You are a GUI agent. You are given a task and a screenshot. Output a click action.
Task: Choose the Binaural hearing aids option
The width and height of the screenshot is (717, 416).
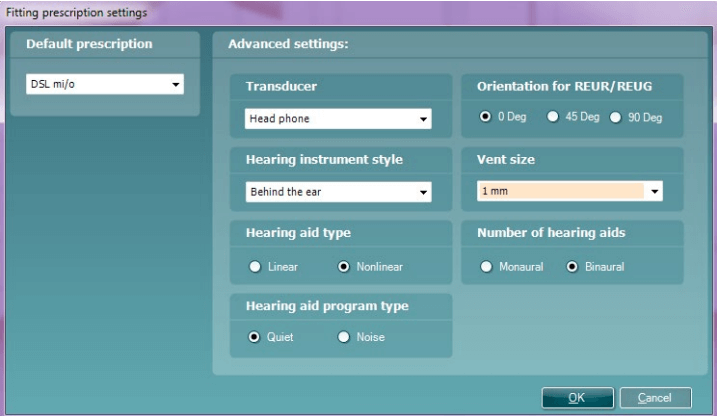click(573, 267)
